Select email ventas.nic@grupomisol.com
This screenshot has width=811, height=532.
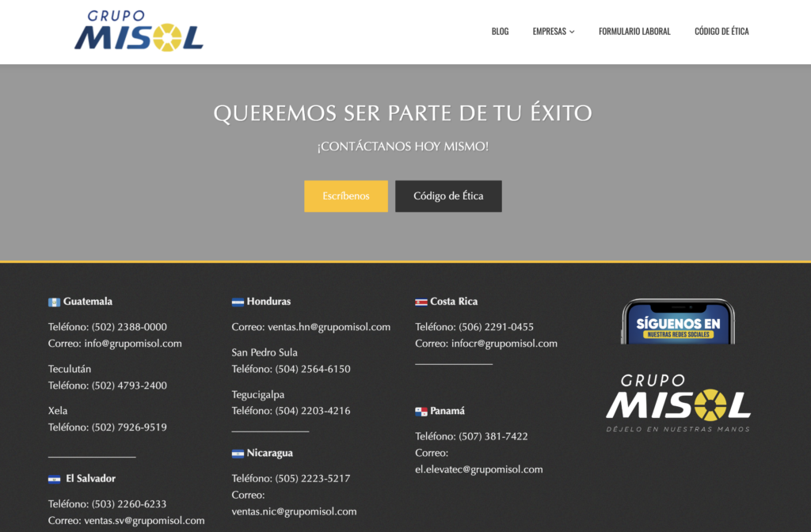295,511
